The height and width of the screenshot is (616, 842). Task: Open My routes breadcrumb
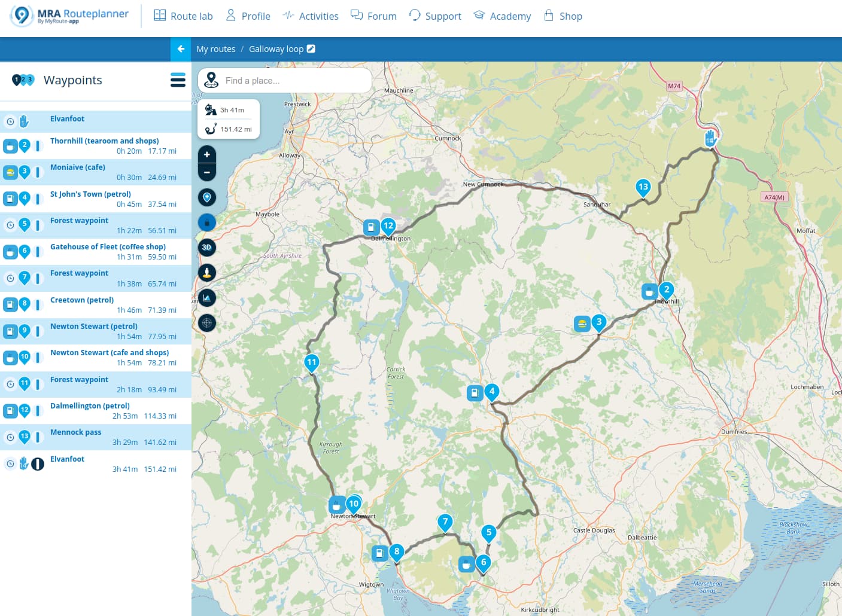[x=216, y=49]
